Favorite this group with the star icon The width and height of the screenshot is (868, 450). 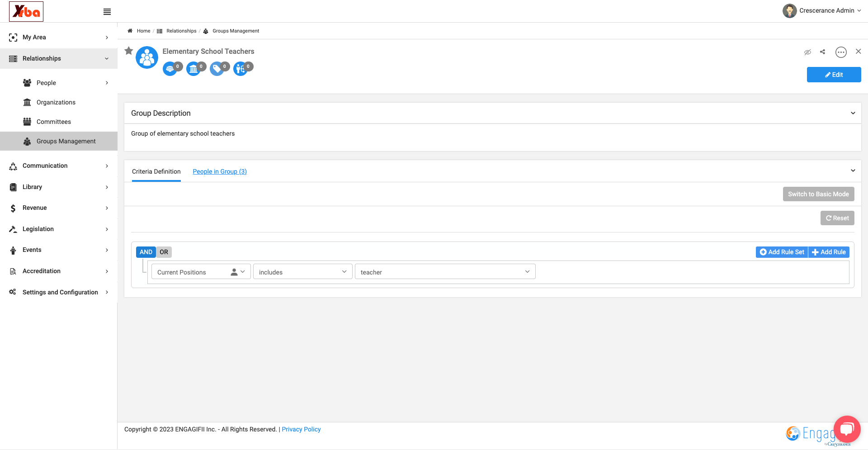pos(129,51)
